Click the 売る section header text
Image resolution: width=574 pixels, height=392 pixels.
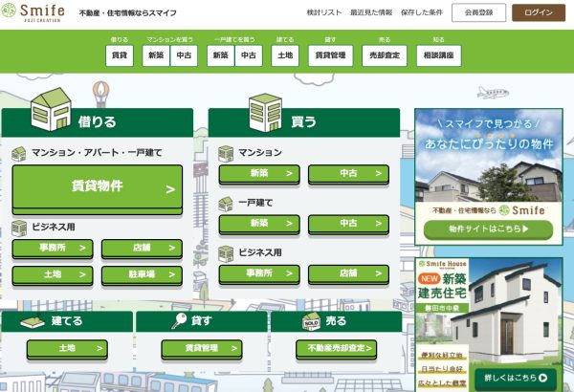pos(336,321)
